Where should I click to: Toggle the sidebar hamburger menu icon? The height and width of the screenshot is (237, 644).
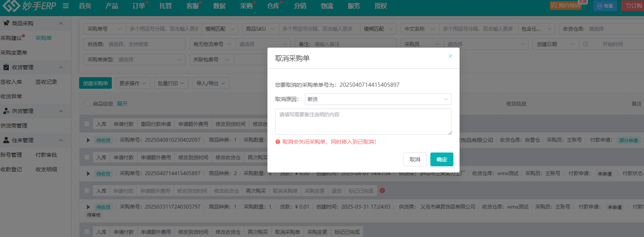(66, 6)
